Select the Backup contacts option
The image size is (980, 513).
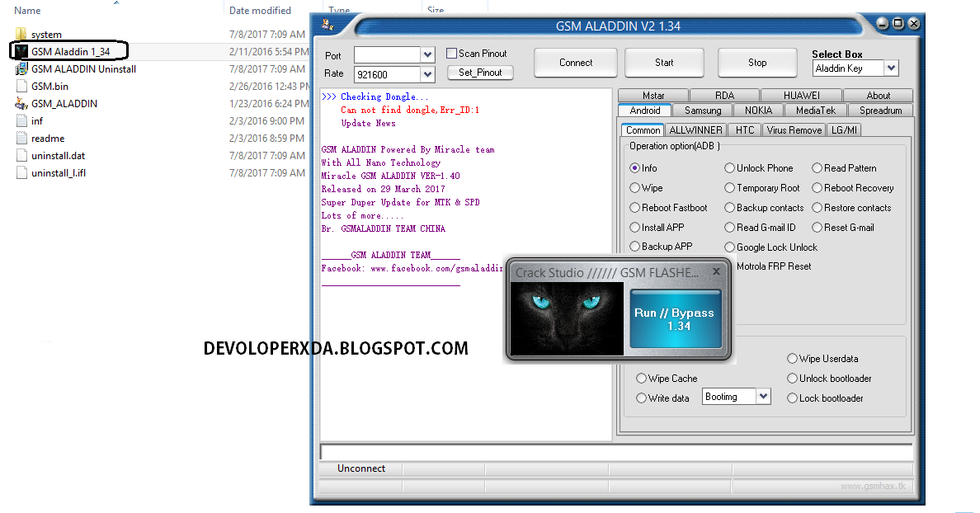[x=729, y=208]
